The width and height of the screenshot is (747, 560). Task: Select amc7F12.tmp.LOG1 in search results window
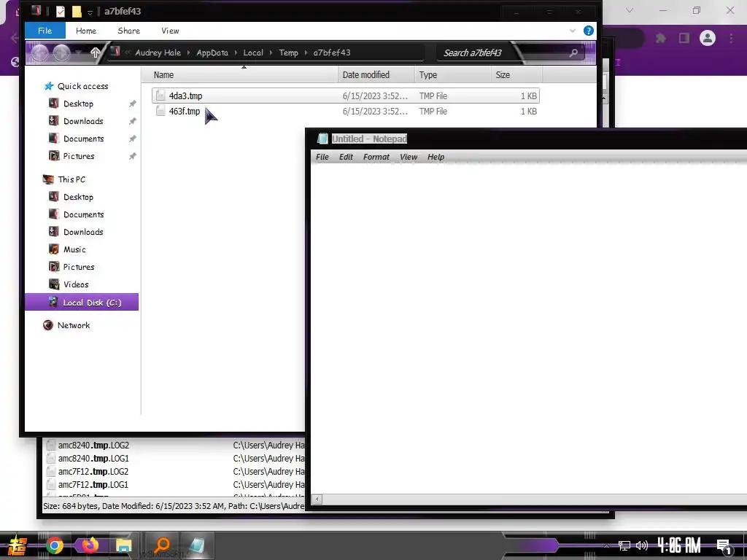point(93,485)
